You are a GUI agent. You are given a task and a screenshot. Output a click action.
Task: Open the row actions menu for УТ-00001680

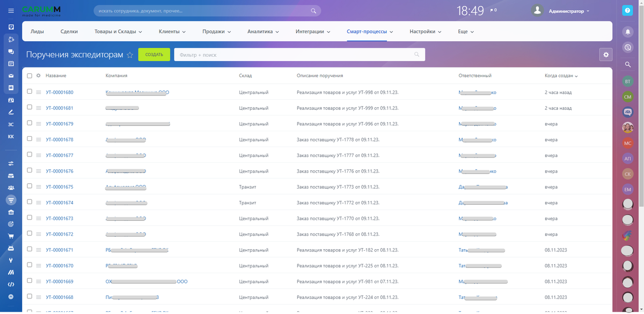click(38, 92)
